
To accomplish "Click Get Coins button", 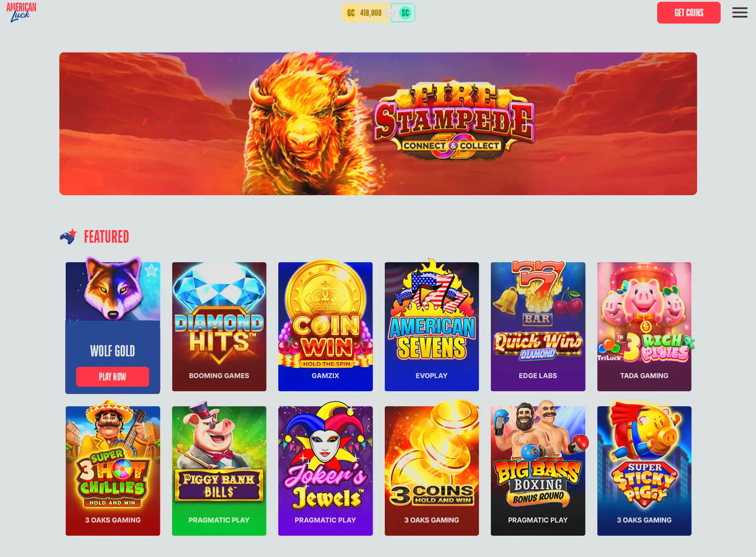I will coord(688,13).
